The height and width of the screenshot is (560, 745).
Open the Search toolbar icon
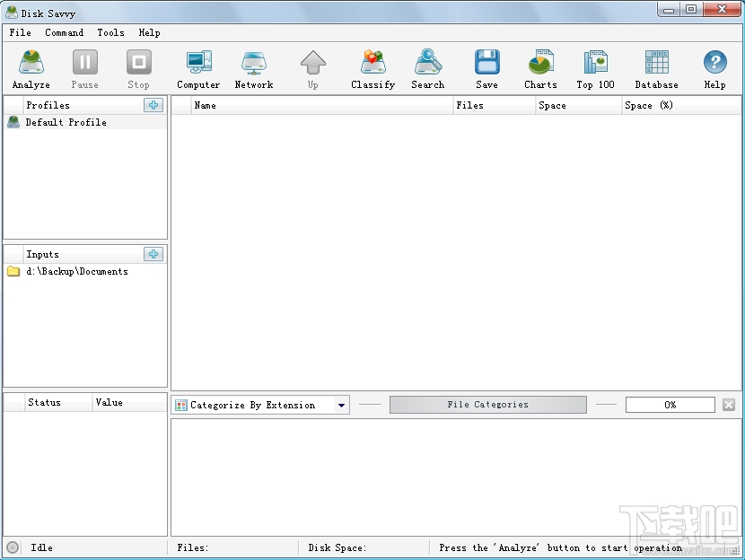tap(427, 70)
